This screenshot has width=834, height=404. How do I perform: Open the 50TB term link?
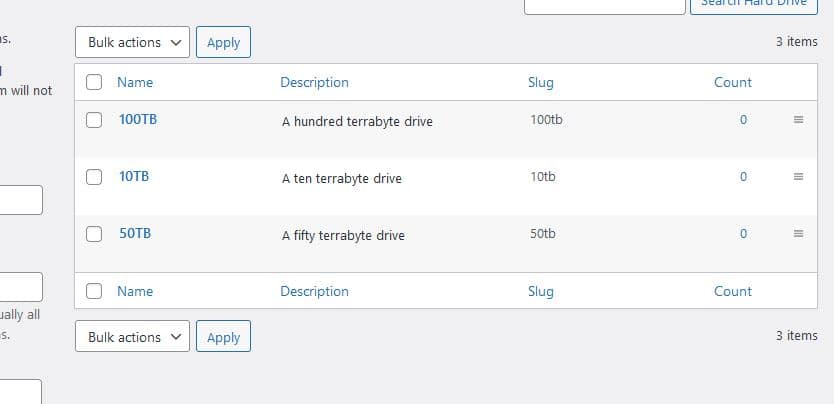click(x=135, y=233)
